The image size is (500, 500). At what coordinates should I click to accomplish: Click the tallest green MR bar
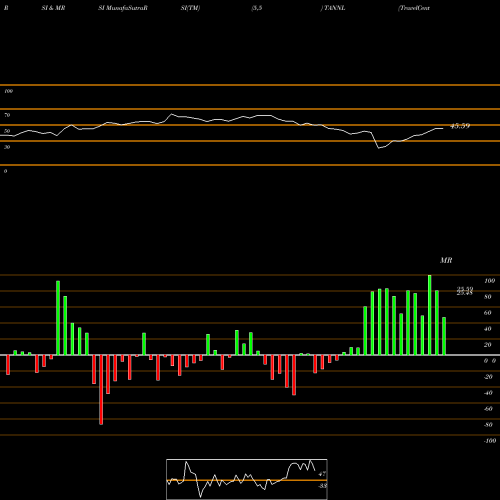coord(429,315)
